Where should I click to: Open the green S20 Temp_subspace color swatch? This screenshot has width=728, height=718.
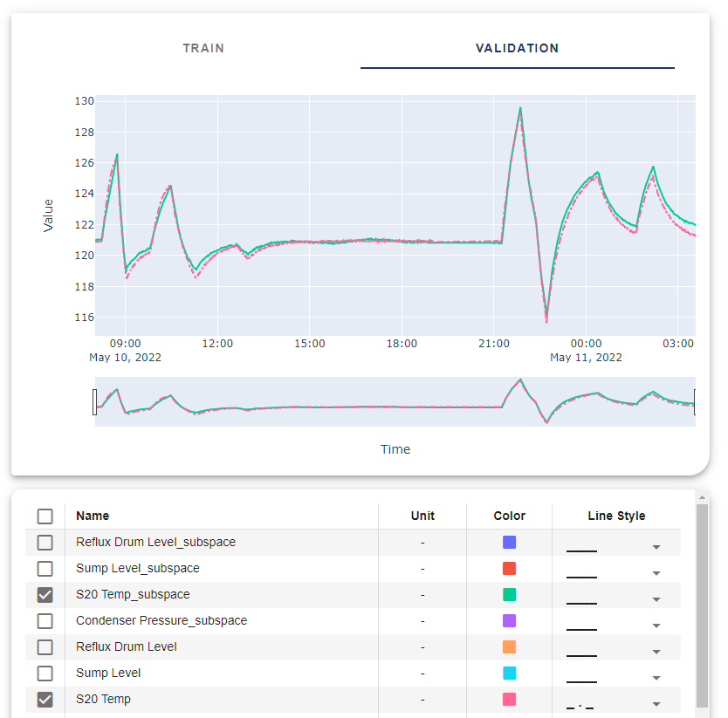pyautogui.click(x=509, y=594)
